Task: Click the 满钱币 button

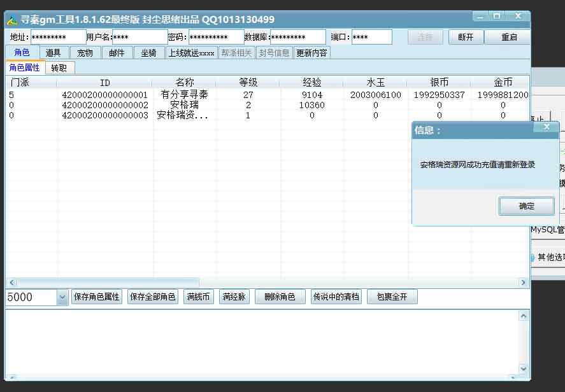Action: tap(198, 297)
